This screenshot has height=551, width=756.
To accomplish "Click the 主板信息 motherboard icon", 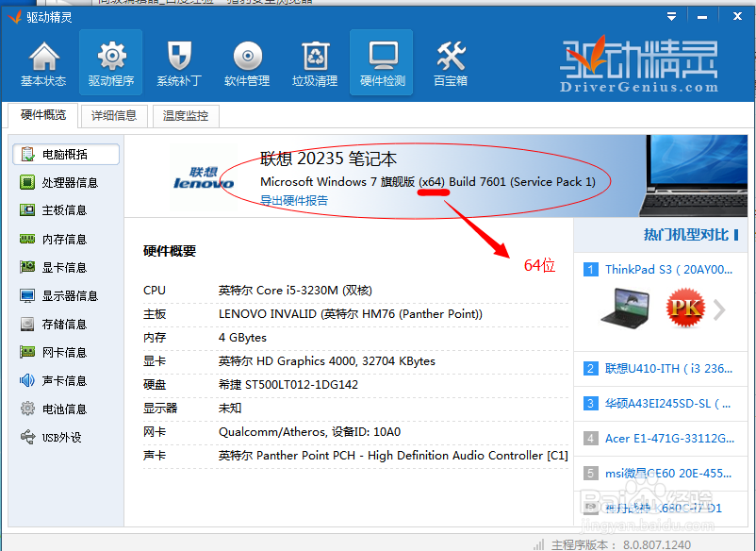I will [x=27, y=210].
